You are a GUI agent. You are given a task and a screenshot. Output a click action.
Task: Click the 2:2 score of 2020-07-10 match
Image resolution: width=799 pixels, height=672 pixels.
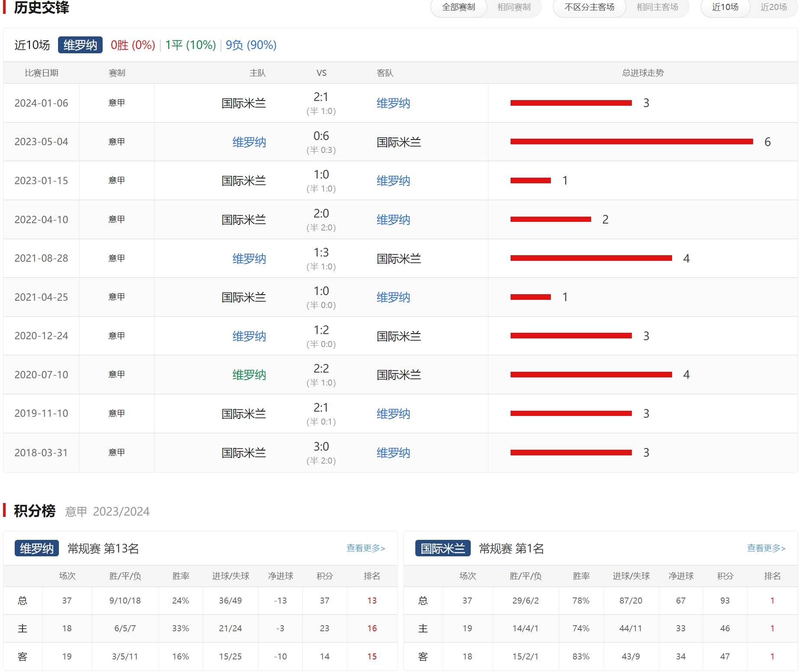(x=321, y=369)
